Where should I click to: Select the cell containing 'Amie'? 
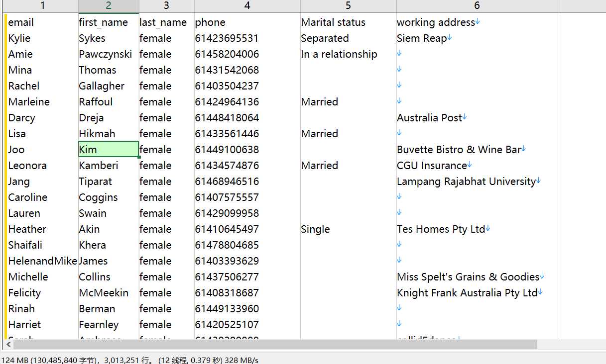42,54
